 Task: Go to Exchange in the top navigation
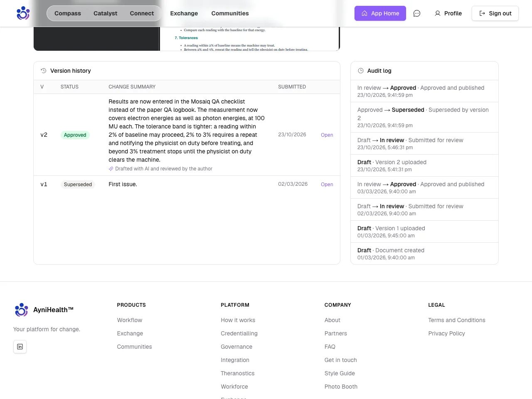(184, 13)
